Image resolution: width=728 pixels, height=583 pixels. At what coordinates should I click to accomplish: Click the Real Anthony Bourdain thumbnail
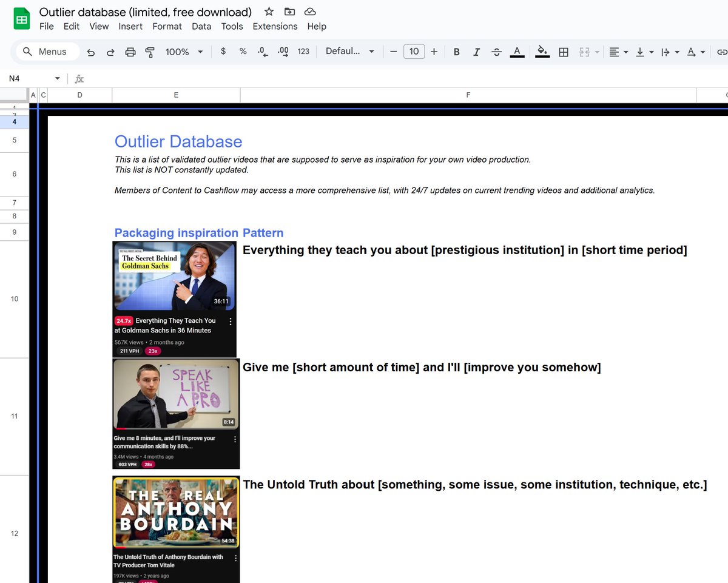point(176,513)
